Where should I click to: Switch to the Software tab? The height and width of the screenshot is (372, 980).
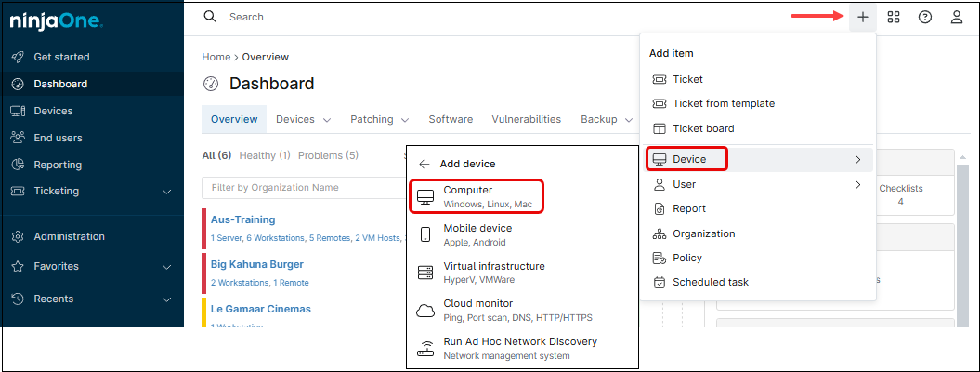point(451,120)
